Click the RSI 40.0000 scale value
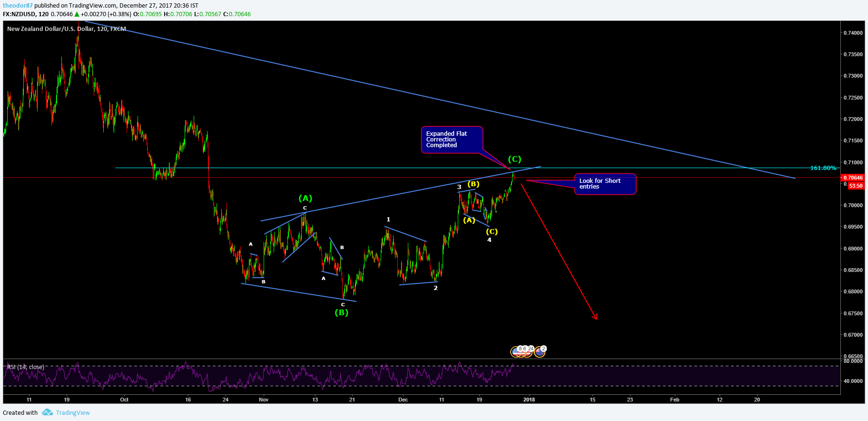868x421 pixels. click(853, 381)
